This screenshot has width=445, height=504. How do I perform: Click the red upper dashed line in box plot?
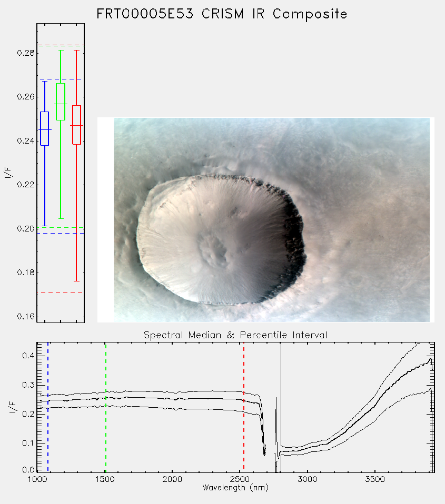point(61,45)
